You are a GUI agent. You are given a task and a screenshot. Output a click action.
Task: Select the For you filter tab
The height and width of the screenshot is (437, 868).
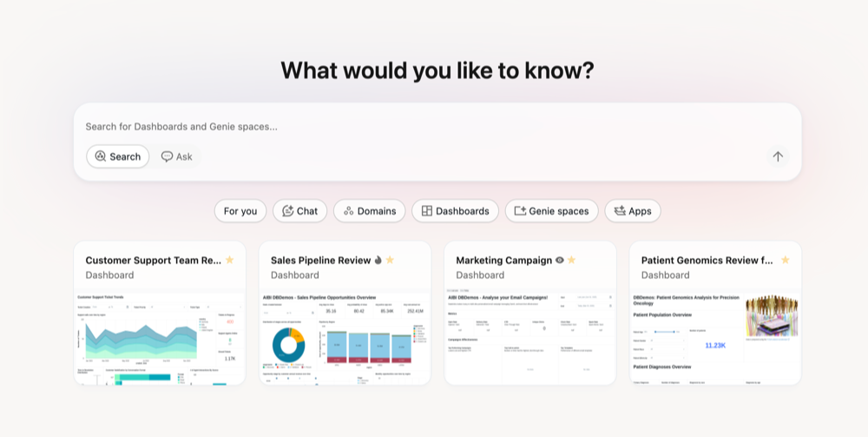pos(240,211)
